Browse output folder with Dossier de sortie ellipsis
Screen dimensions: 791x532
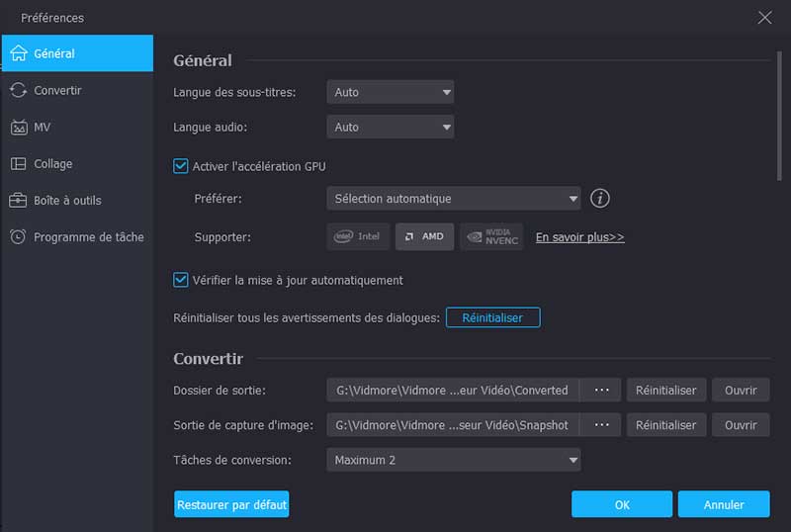click(x=601, y=390)
